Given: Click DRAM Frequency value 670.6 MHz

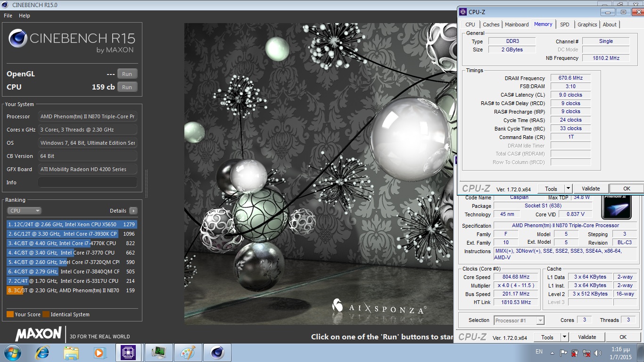Looking at the screenshot, I should pos(570,78).
